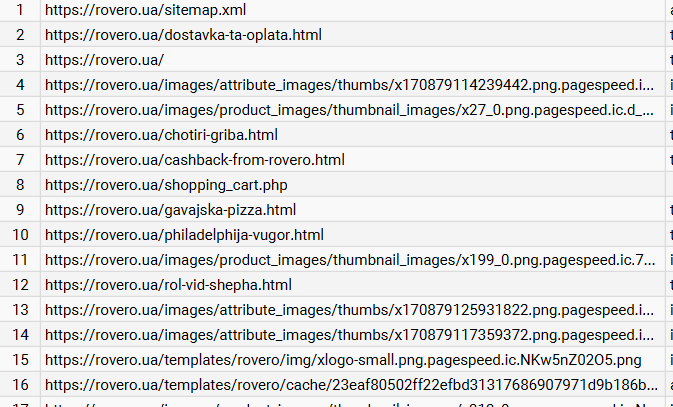Click the x170879117359372.png attribute image URL

(x=350, y=335)
